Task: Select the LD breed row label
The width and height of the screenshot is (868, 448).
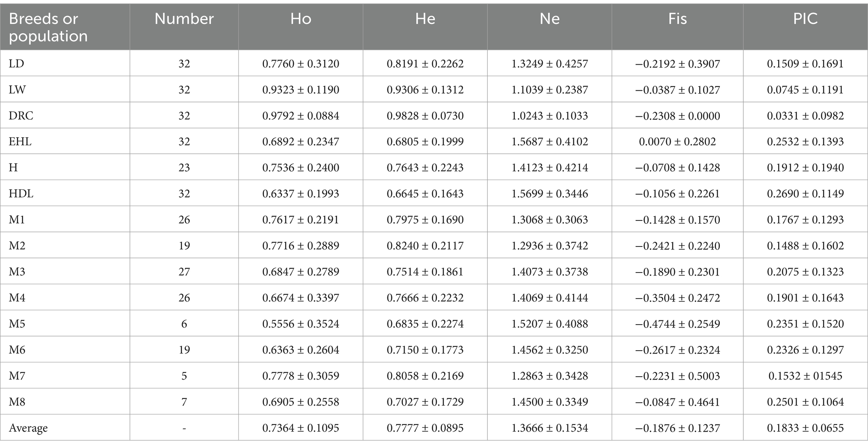Action: point(16,63)
